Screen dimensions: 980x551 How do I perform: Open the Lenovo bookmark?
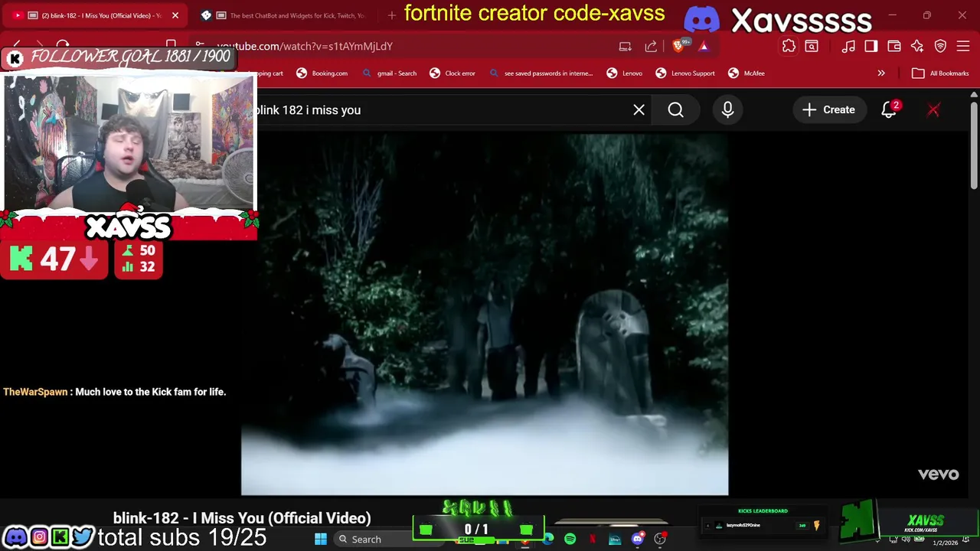point(624,73)
